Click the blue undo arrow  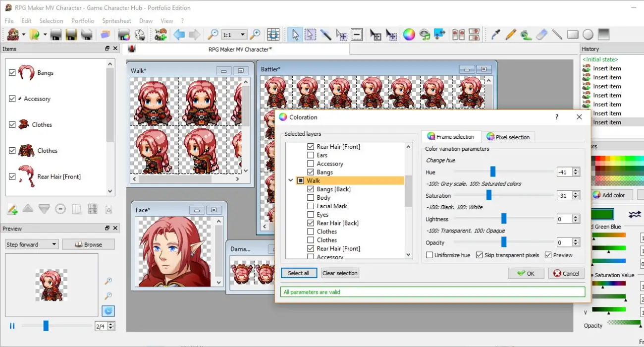[x=178, y=34]
